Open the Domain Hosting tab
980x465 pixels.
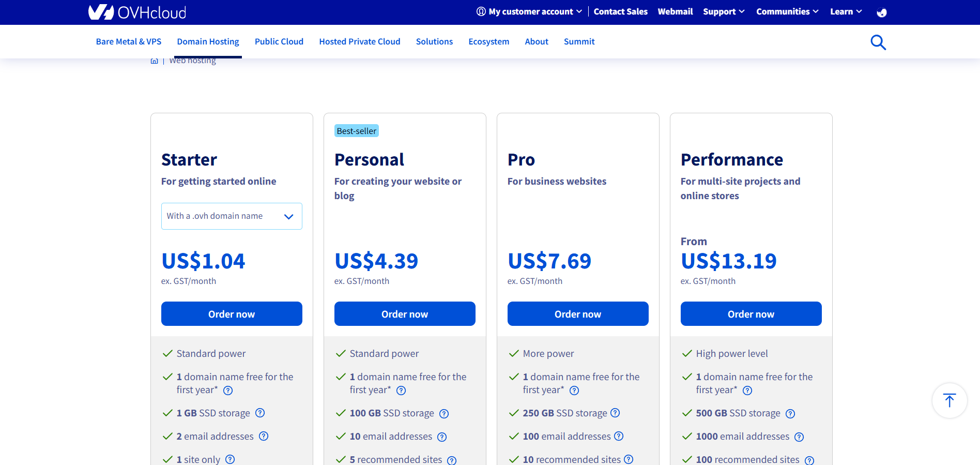click(x=208, y=41)
